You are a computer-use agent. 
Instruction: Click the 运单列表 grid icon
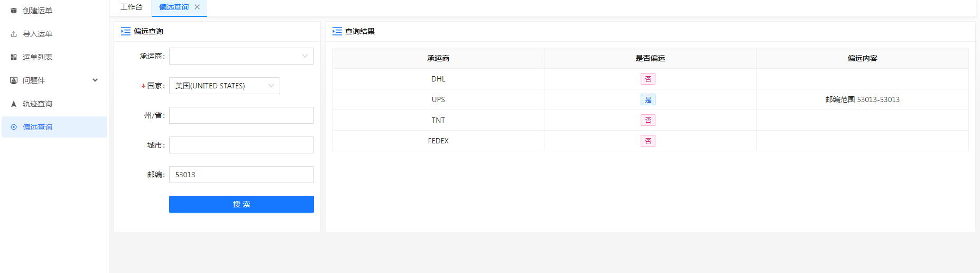(14, 57)
